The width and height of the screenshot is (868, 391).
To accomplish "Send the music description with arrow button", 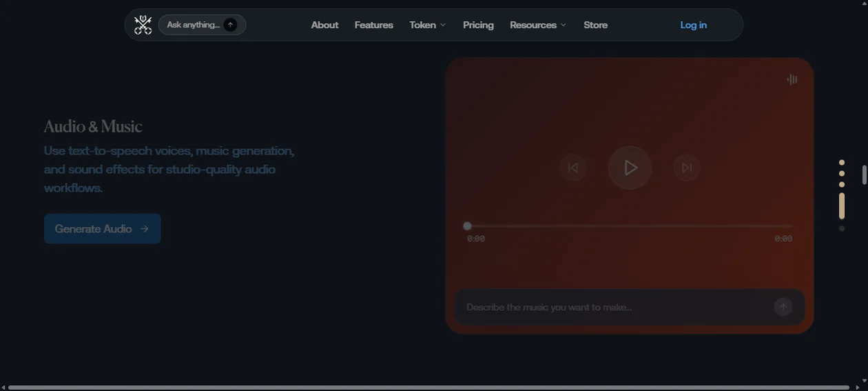I will click(783, 307).
